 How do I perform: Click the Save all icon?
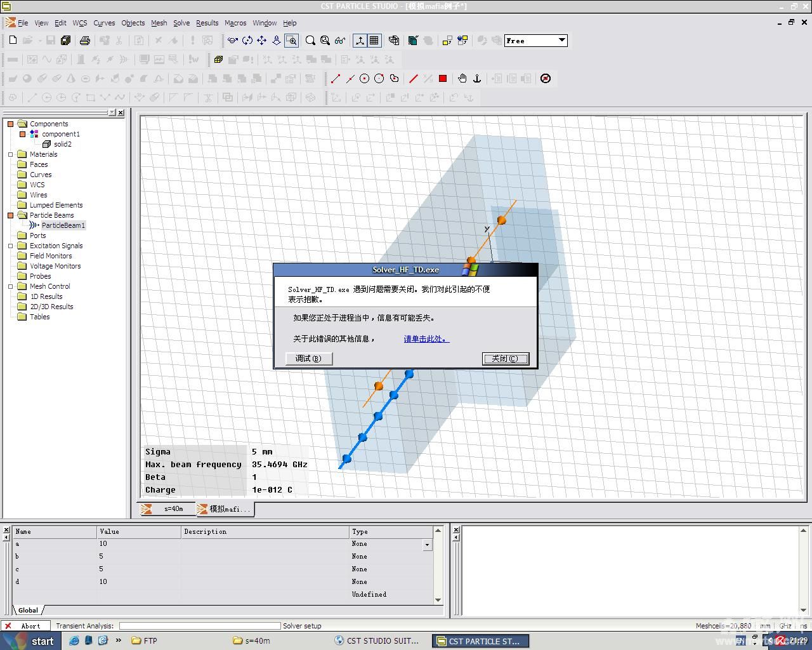(65, 40)
